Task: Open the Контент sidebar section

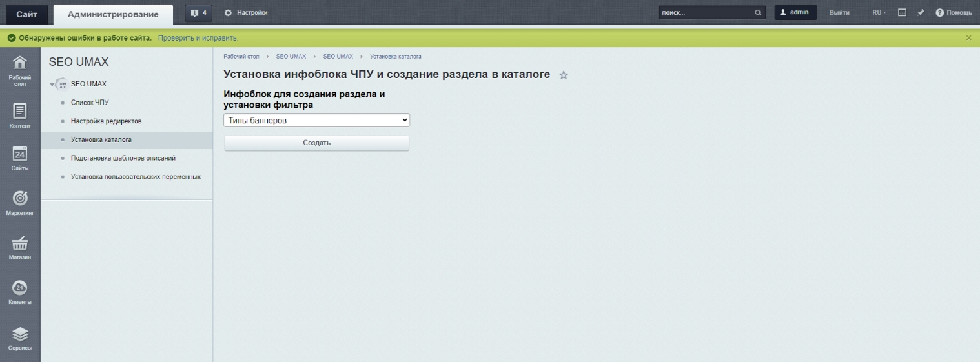Action: tap(20, 116)
